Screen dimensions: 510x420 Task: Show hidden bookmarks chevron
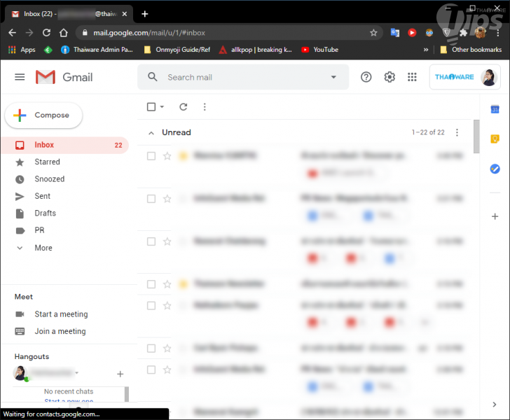click(426, 50)
